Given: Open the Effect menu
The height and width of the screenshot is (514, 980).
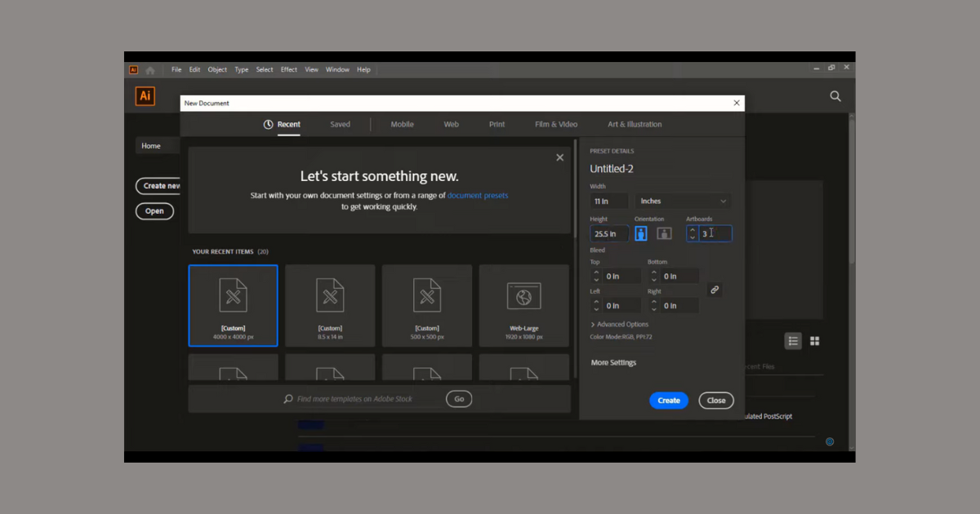Looking at the screenshot, I should pos(289,70).
